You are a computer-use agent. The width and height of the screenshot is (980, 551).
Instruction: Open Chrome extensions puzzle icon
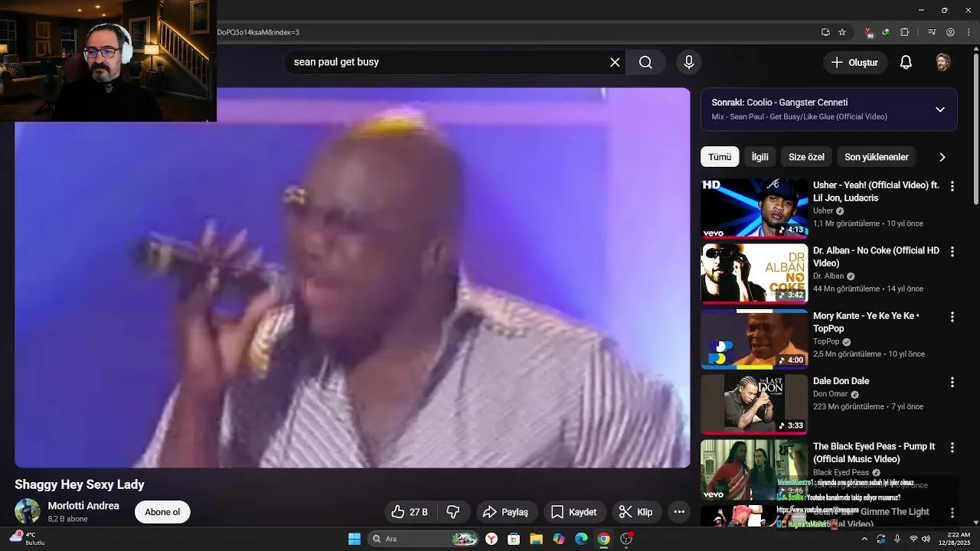(x=905, y=32)
